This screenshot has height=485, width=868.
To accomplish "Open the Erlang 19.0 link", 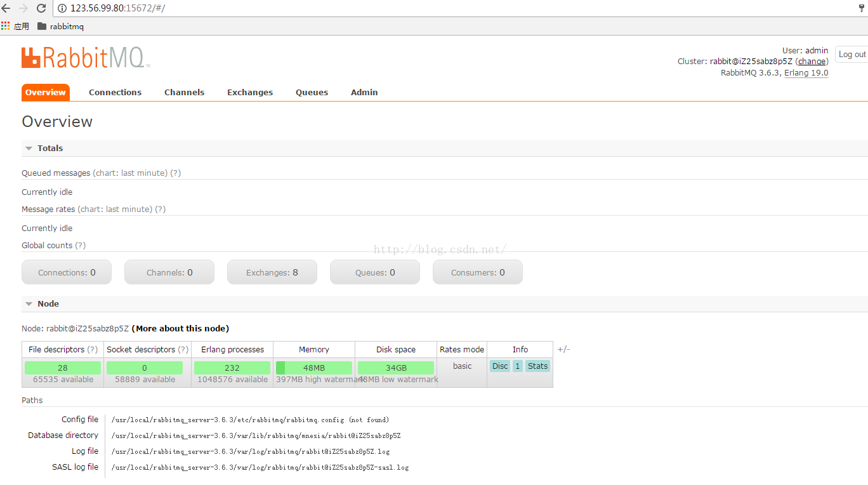I will pyautogui.click(x=806, y=73).
